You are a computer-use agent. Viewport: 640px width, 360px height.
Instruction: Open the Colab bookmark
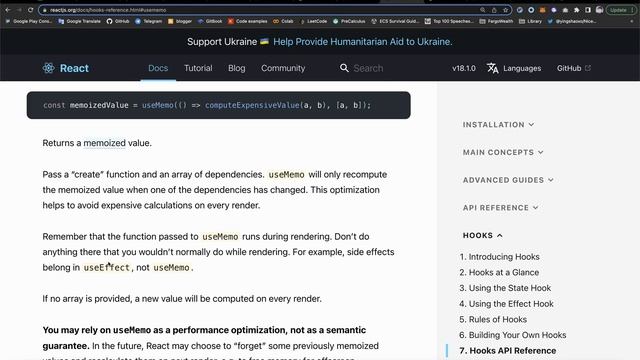(x=283, y=21)
